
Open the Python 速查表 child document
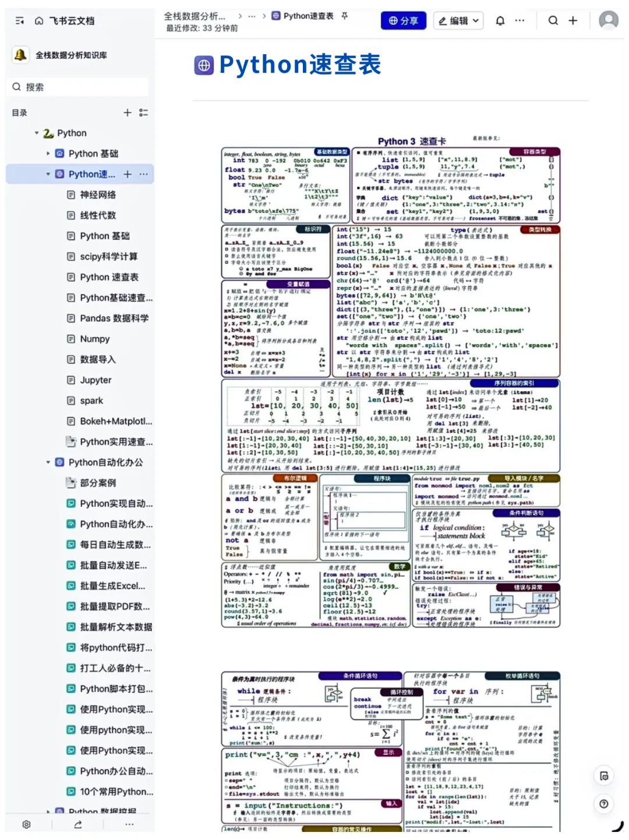tap(109, 277)
